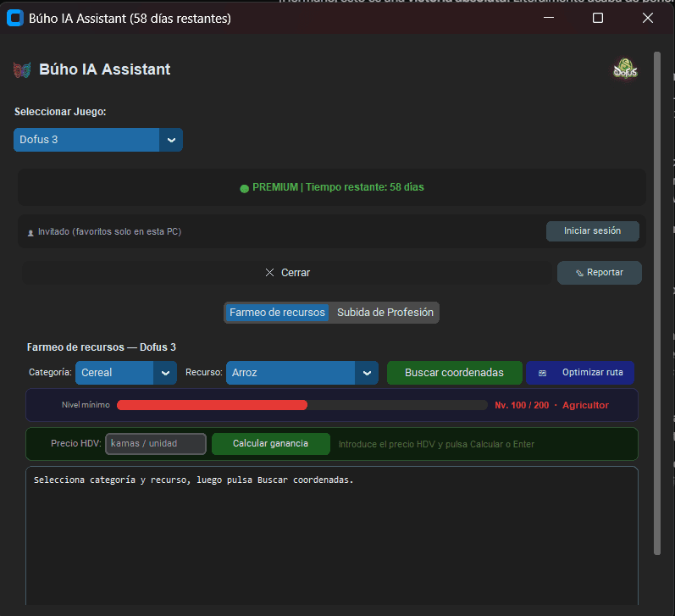This screenshot has height=616, width=675.
Task: Click the owl logo beside Búho IA Assistant
Action: (x=22, y=69)
